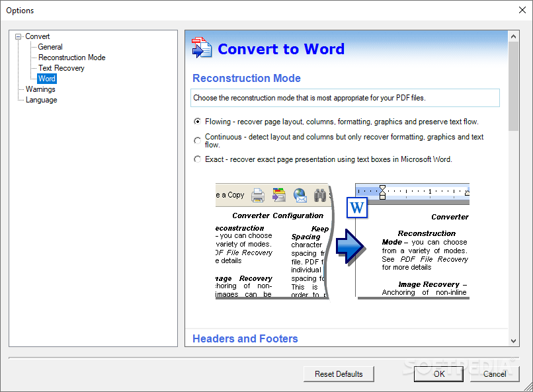Click the vertical scrollbar thumb

[514, 87]
